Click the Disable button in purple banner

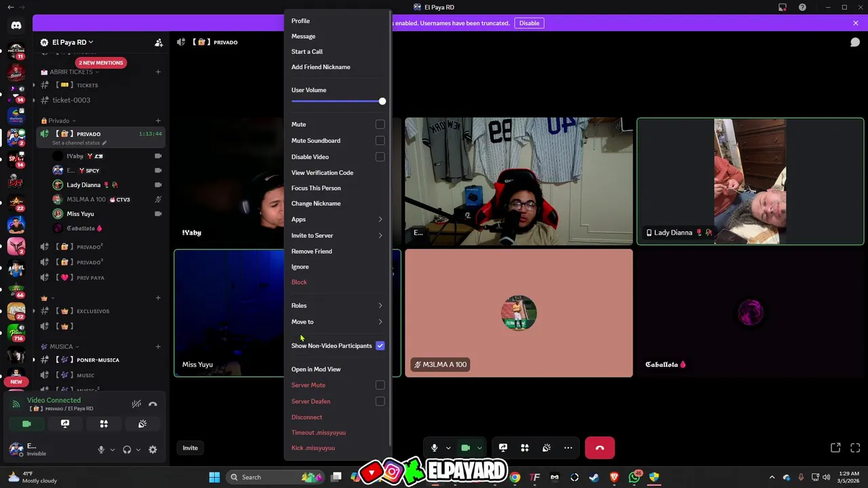point(529,23)
